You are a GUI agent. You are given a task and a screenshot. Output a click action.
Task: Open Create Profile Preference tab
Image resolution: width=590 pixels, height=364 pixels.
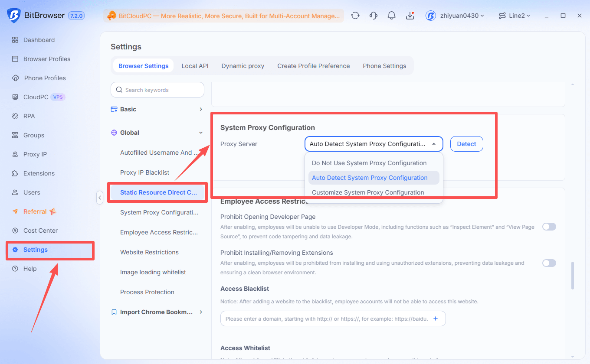tap(314, 66)
